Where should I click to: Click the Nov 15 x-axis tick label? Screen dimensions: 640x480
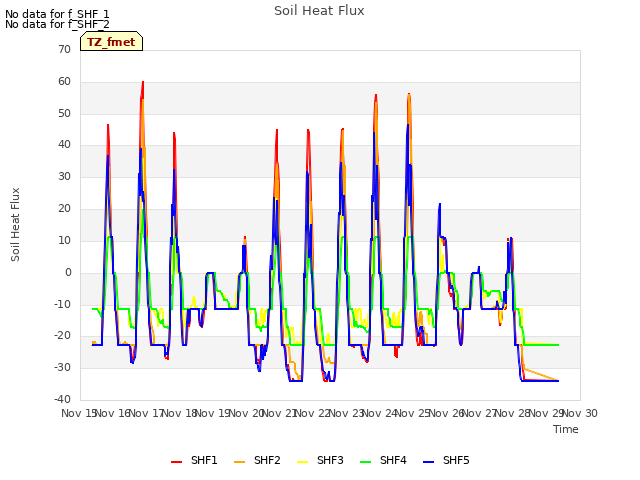tap(79, 413)
